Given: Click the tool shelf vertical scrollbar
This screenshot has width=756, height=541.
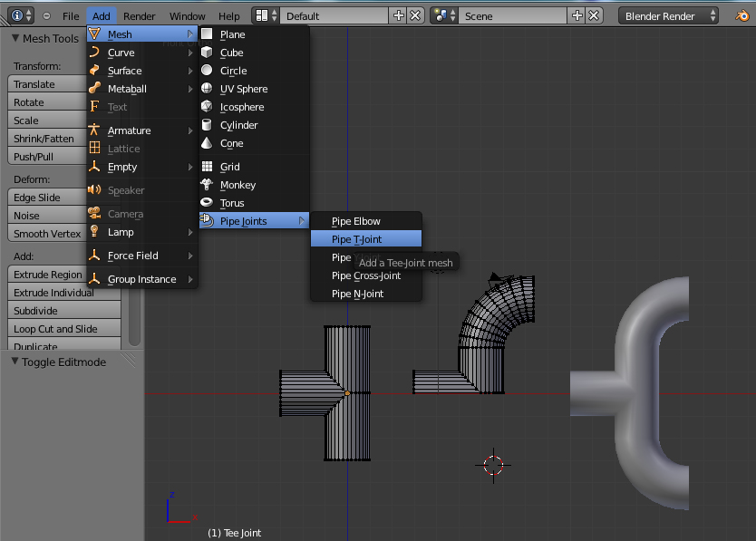Looking at the screenshot, I should 134,316.
